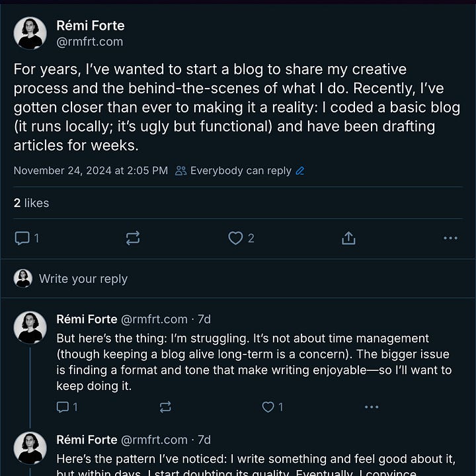Open more options on the "I'm struggling" post
Image resolution: width=476 pixels, height=476 pixels.
(x=372, y=407)
